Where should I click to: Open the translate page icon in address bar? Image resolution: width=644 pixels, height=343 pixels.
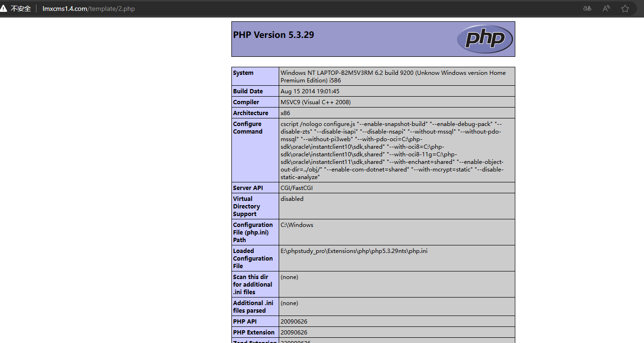click(x=587, y=9)
